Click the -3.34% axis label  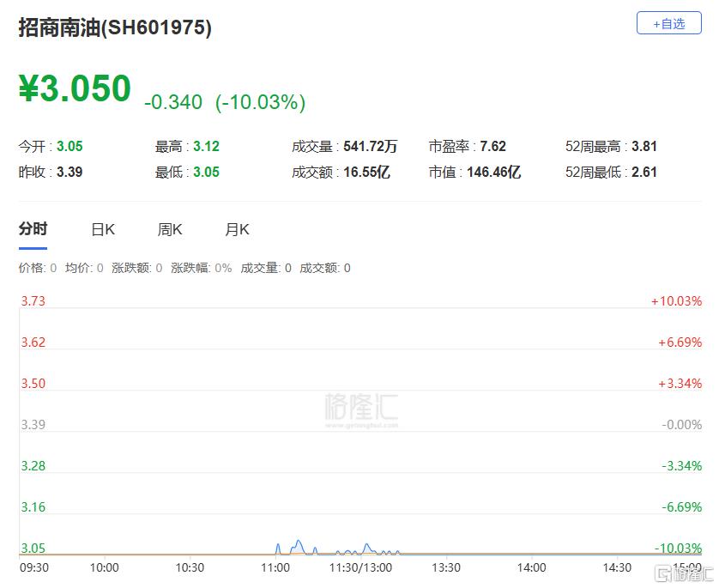pos(682,466)
